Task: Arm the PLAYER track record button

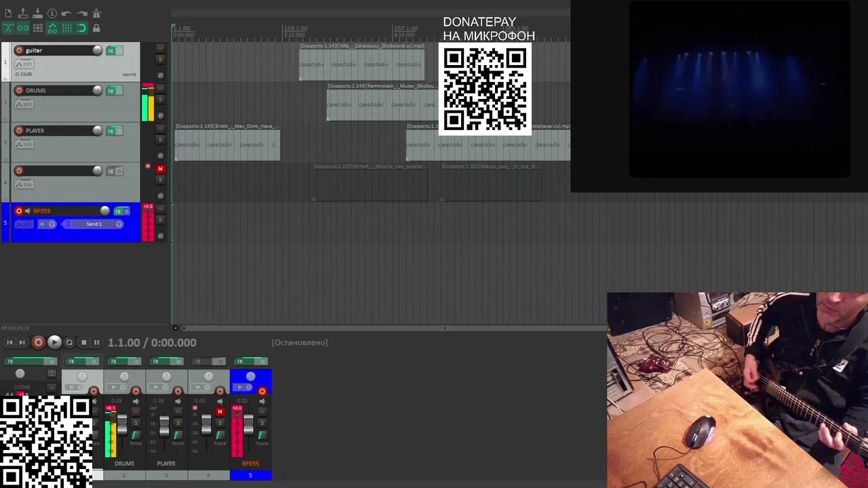Action: 19,130
